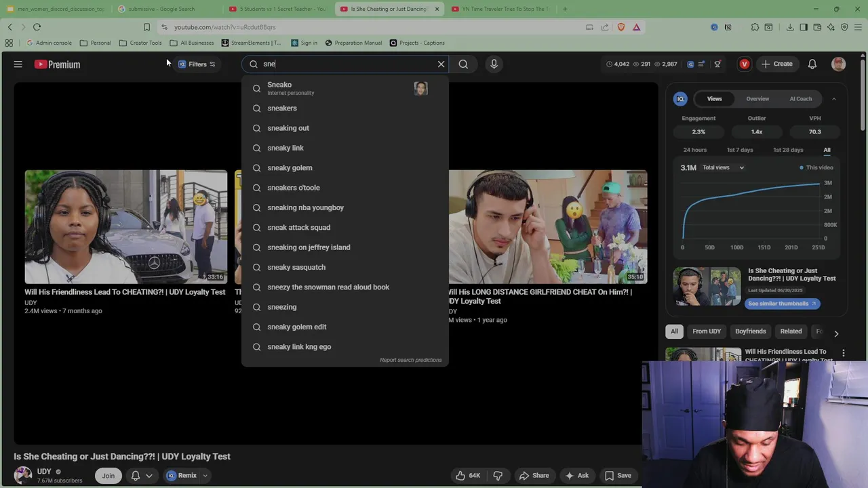The width and height of the screenshot is (868, 488).
Task: Open browser downloads icon
Action: point(790,27)
